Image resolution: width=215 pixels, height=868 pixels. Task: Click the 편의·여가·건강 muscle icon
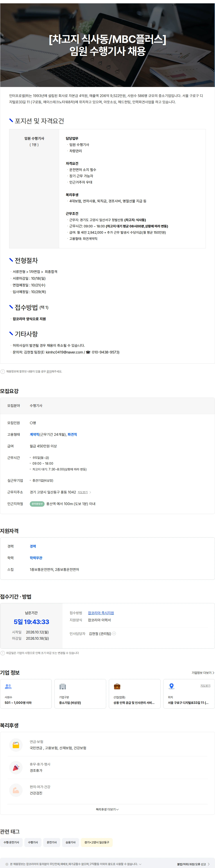(x=16, y=790)
